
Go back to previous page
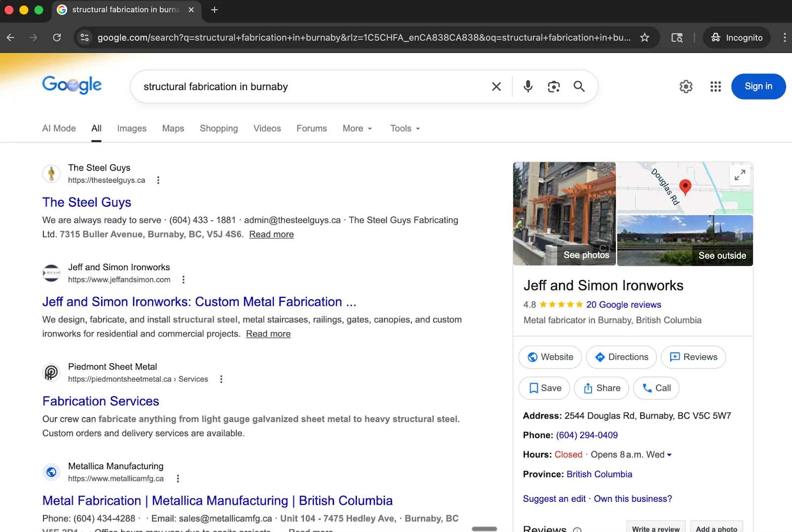[10, 38]
